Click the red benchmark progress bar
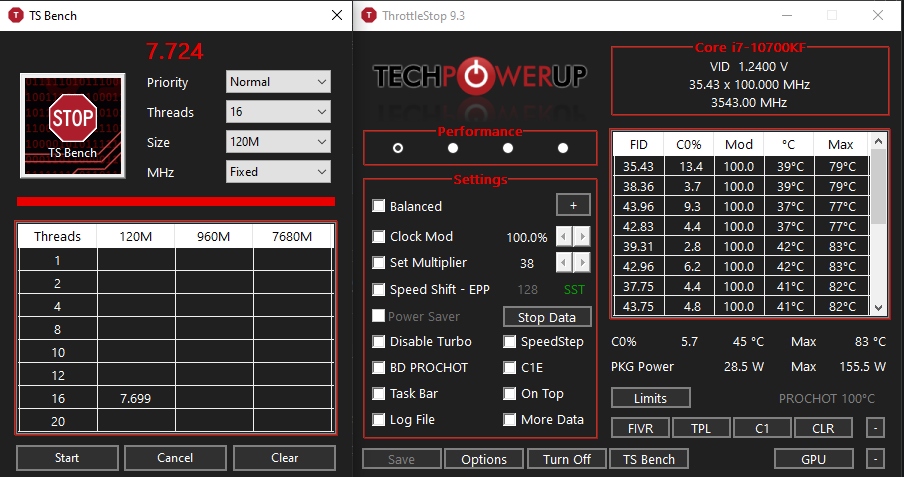The image size is (904, 477). point(176,201)
